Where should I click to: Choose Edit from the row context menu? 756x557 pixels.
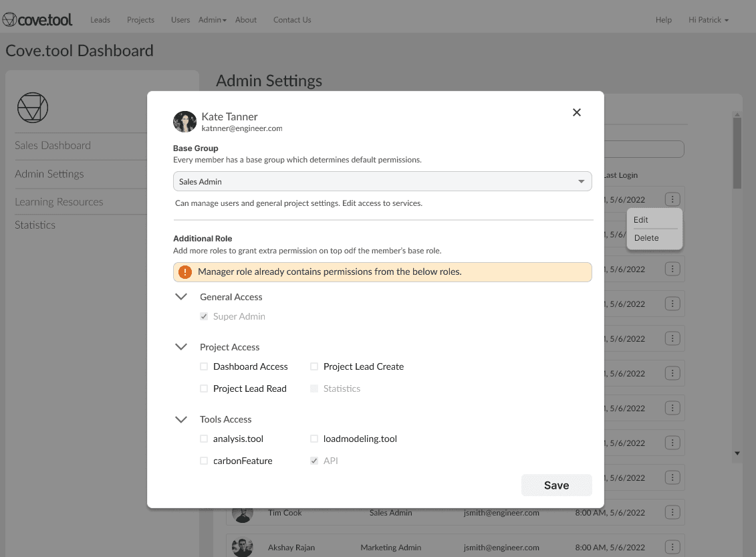click(x=641, y=220)
